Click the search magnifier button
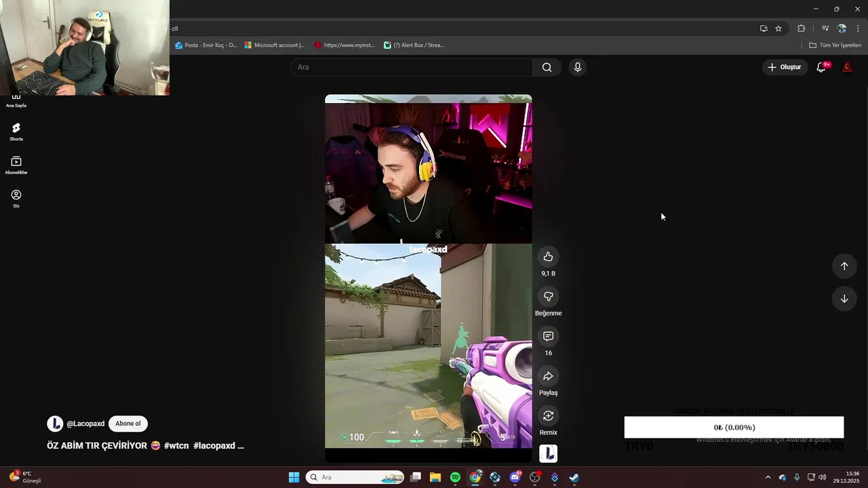 coord(547,67)
